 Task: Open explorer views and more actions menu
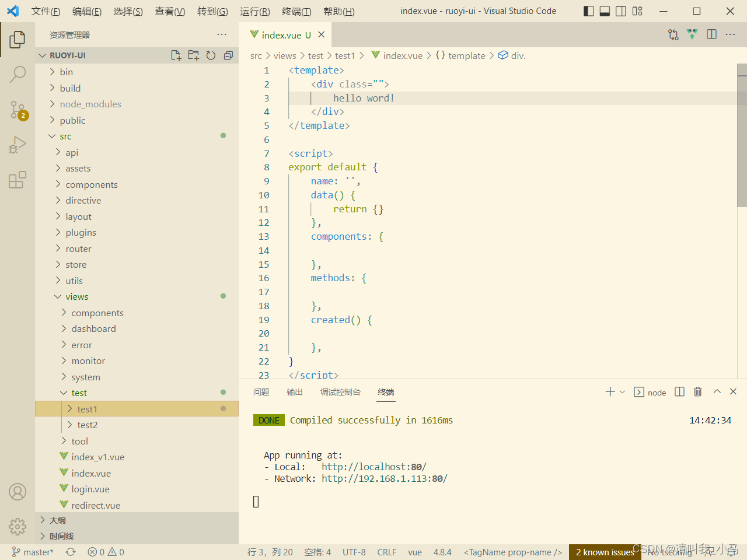221,35
